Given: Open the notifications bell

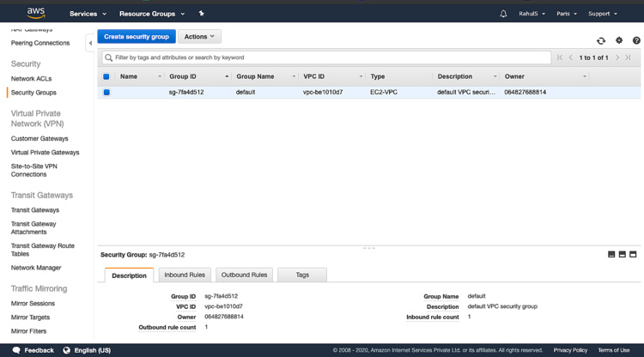Looking at the screenshot, I should click(x=503, y=14).
